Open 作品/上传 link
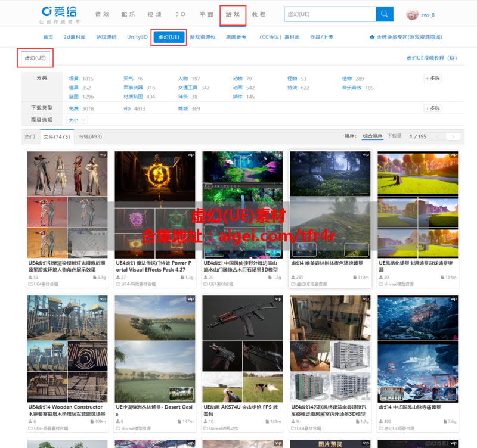 (321, 37)
